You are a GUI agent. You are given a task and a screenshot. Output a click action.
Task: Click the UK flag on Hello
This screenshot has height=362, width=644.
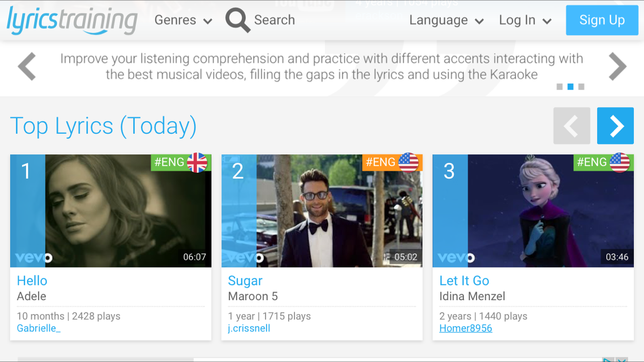[x=197, y=162]
